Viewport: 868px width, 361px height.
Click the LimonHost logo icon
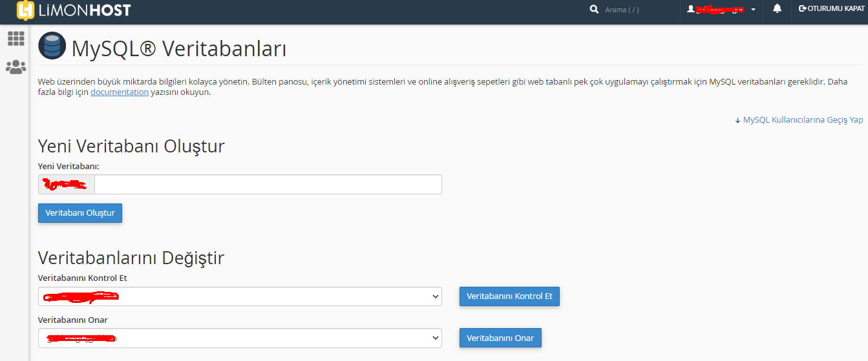(26, 10)
